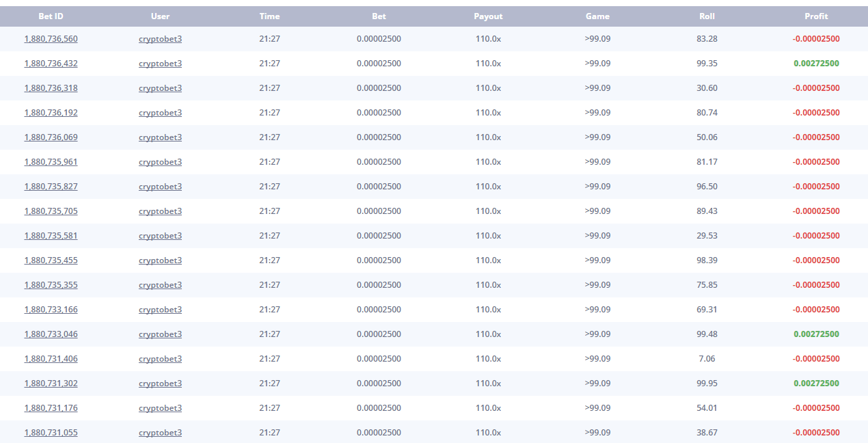The height and width of the screenshot is (443, 868).
Task: Click red profit -0.00002500 for roll 7.06
Action: (x=816, y=359)
